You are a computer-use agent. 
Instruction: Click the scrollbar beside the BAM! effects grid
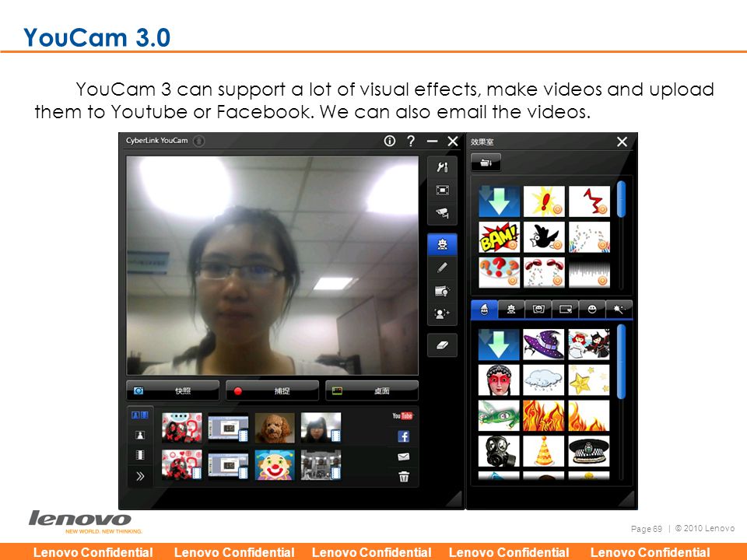point(621,200)
